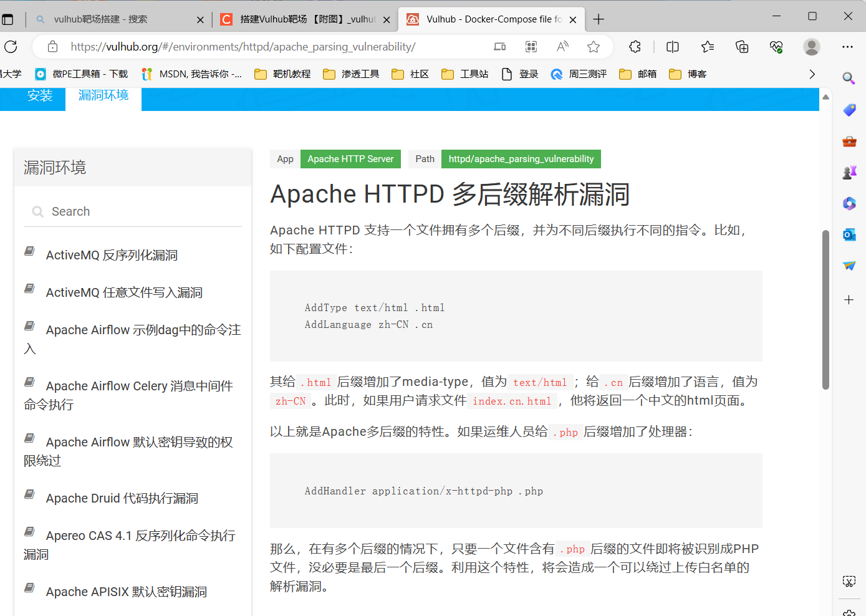Open the Games panel in the sidebar
The height and width of the screenshot is (616, 866).
(x=849, y=171)
